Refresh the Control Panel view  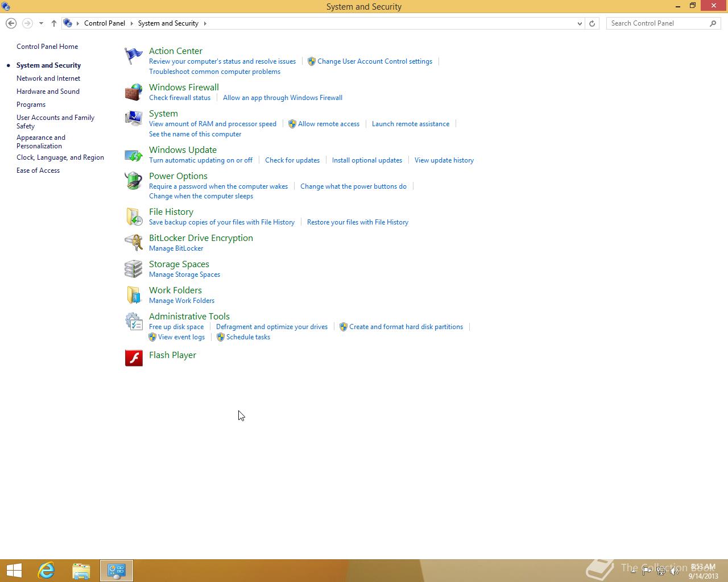click(592, 23)
